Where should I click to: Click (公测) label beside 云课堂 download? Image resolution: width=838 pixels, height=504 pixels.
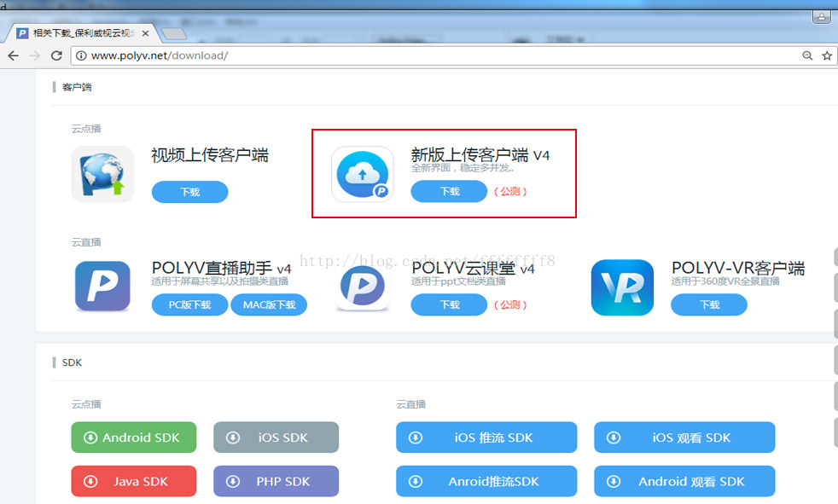(510, 304)
